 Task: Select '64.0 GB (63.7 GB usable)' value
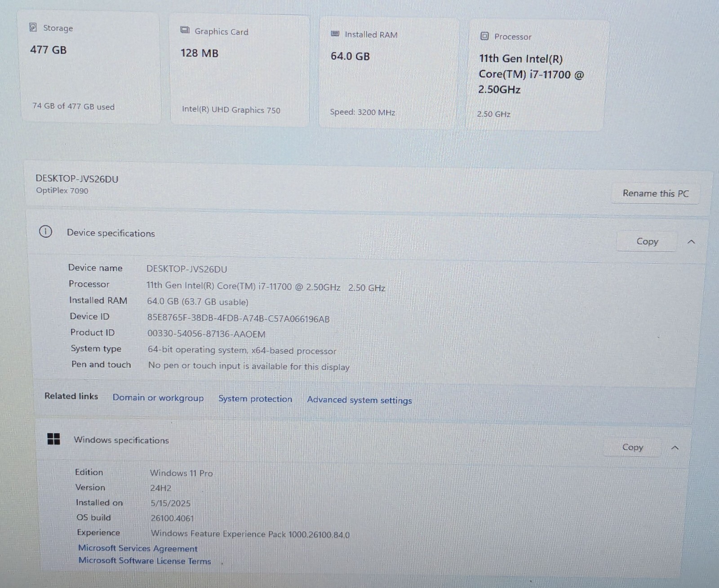click(x=198, y=302)
